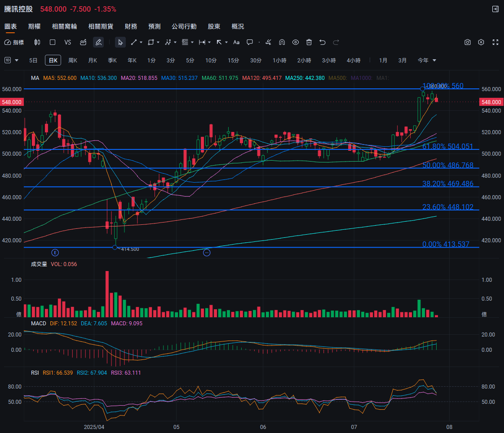Open the 財務 tab

131,26
